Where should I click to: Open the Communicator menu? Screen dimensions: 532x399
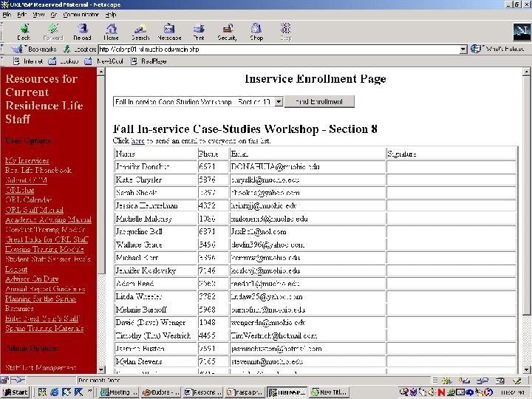pos(83,14)
